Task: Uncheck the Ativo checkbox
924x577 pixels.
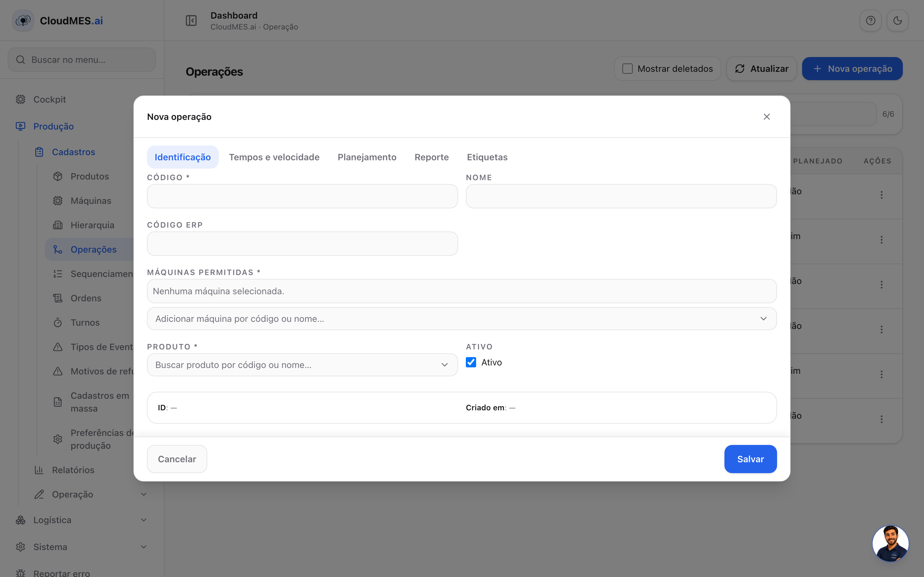Action: coord(471,362)
